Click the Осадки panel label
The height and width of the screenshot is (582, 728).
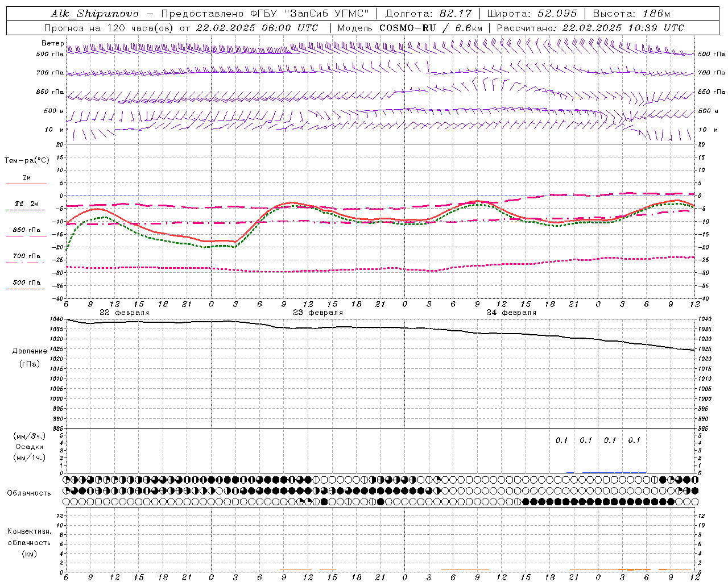pos(30,447)
